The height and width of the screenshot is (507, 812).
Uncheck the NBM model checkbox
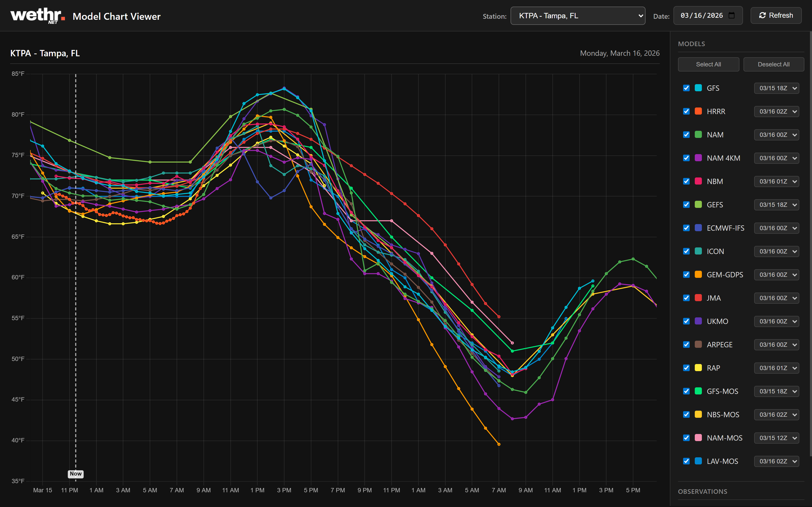686,182
